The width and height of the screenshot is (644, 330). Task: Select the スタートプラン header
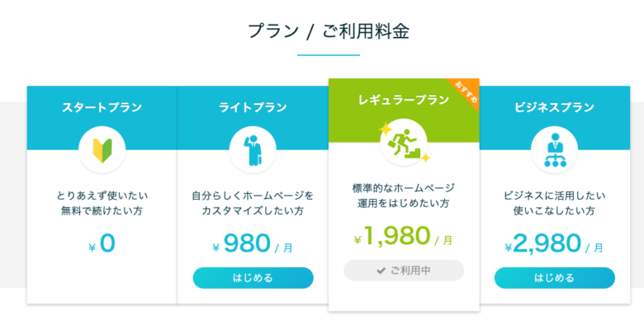coord(102,107)
